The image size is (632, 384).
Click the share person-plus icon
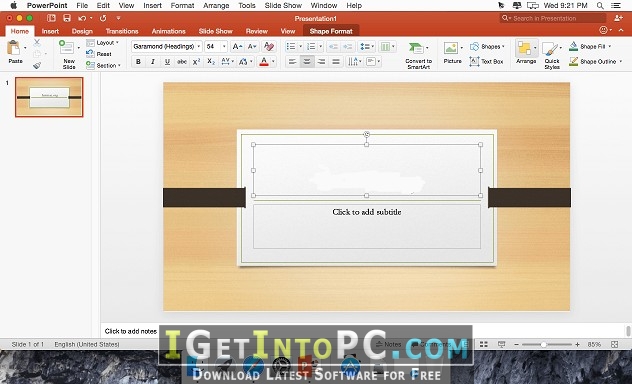(x=618, y=18)
